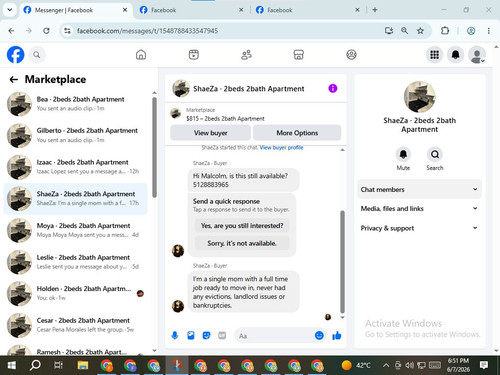Open Task View on the taskbar
Image resolution: width=500 pixels, height=375 pixels.
[x=58, y=365]
